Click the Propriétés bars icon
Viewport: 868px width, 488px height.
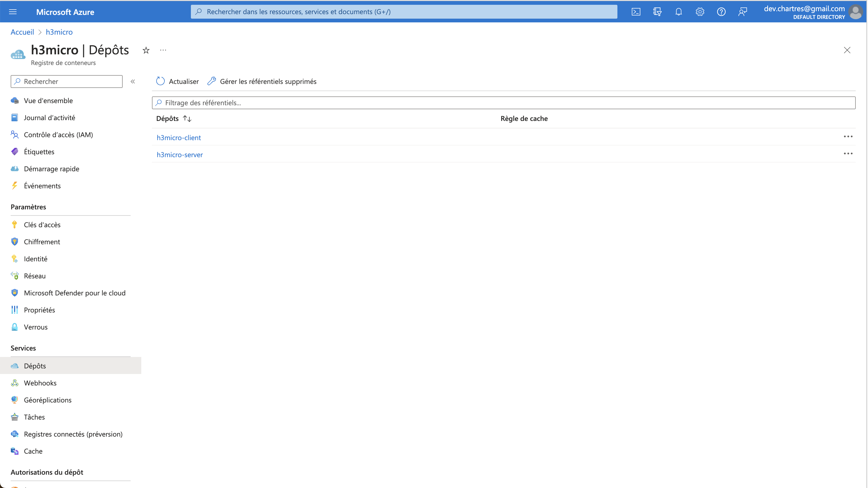(x=14, y=310)
